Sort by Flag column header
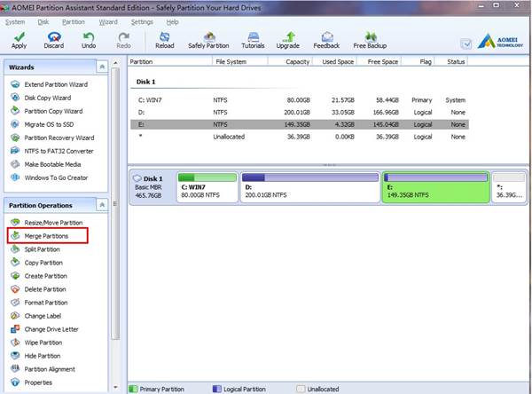Screen dimensions: 532x394 point(418,61)
